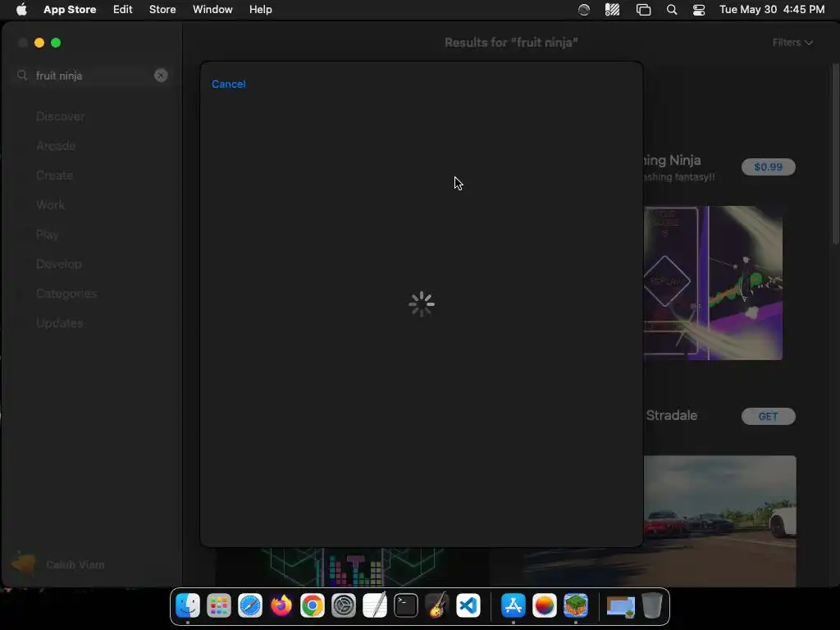
Task: Open Control Center in menu bar
Action: pyautogui.click(x=699, y=10)
